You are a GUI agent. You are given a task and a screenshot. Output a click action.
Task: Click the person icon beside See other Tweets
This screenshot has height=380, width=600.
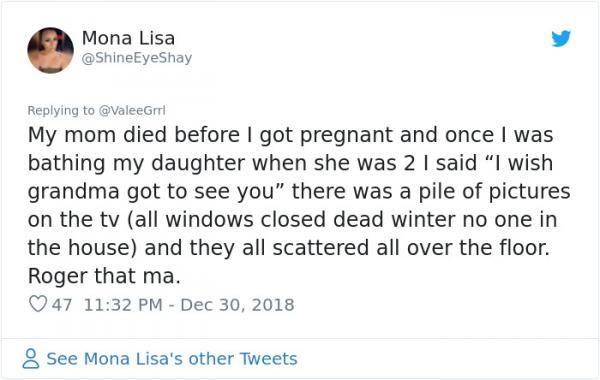pos(31,359)
